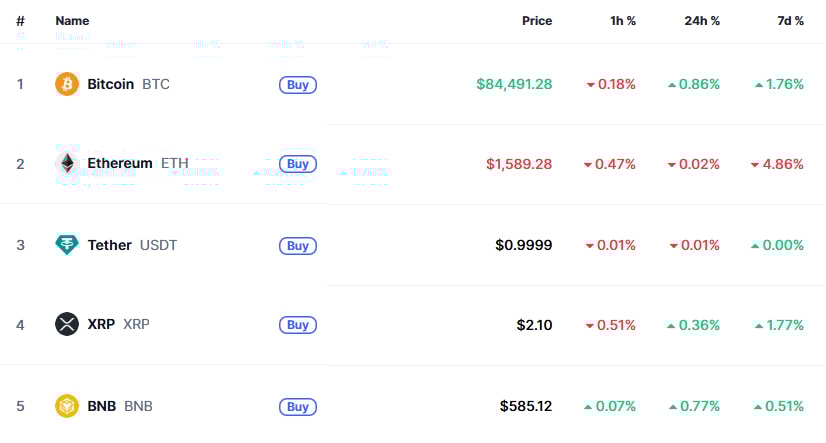Select the Bitcoin price $84,491.28

[x=514, y=84]
